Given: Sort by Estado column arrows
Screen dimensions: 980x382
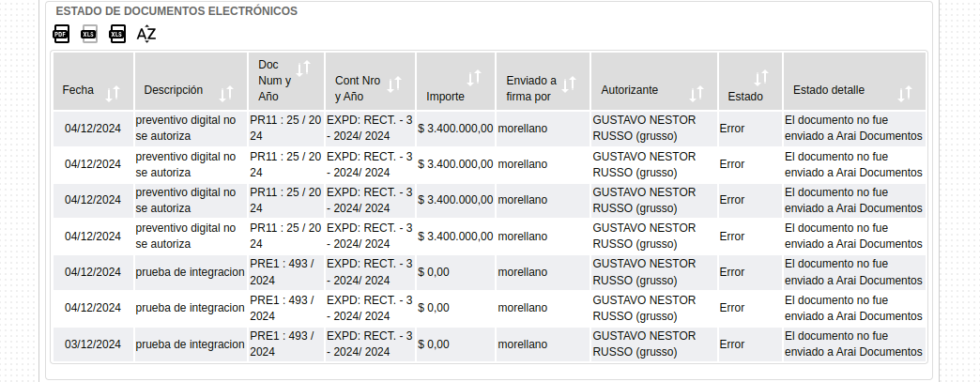Looking at the screenshot, I should pos(761,78).
